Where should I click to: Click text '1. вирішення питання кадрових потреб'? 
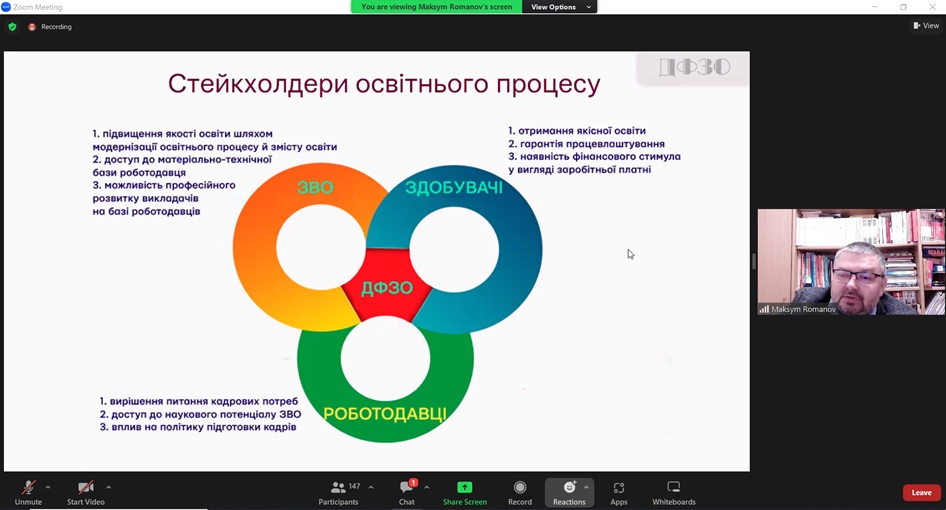coord(198,401)
